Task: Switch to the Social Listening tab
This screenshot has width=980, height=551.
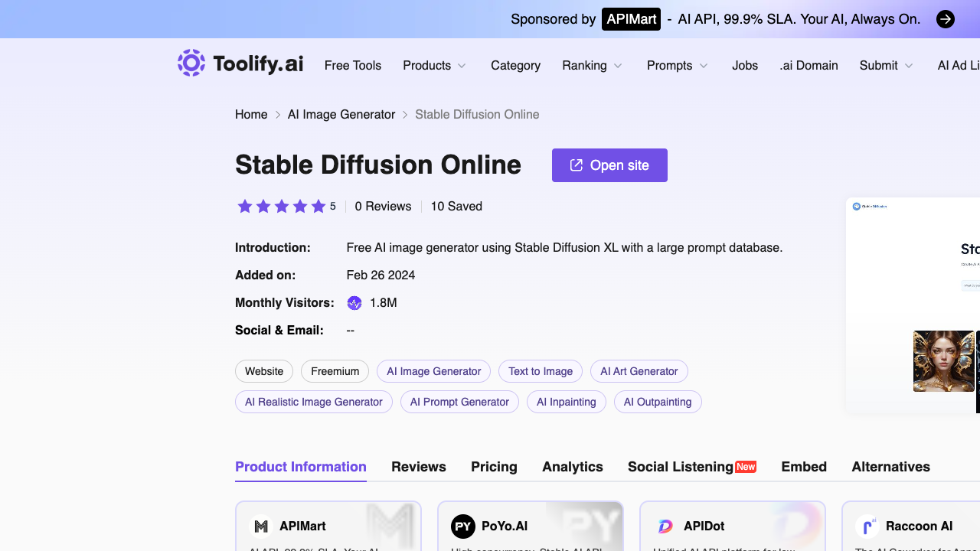Action: coord(692,467)
